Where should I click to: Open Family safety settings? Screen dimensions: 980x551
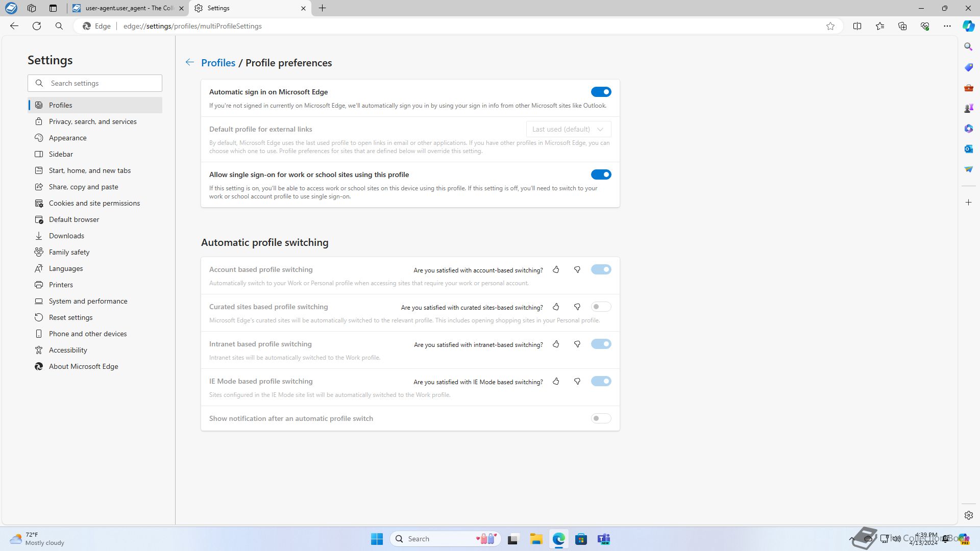click(x=95, y=252)
